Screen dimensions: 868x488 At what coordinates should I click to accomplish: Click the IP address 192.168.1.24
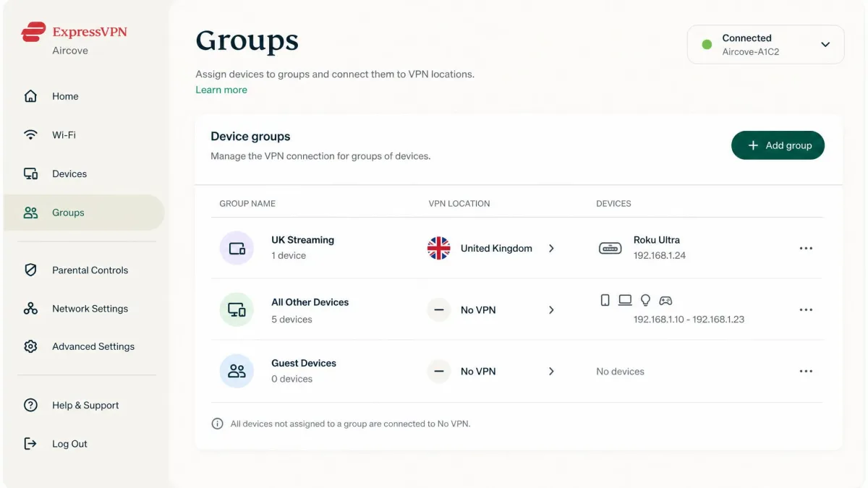click(660, 256)
